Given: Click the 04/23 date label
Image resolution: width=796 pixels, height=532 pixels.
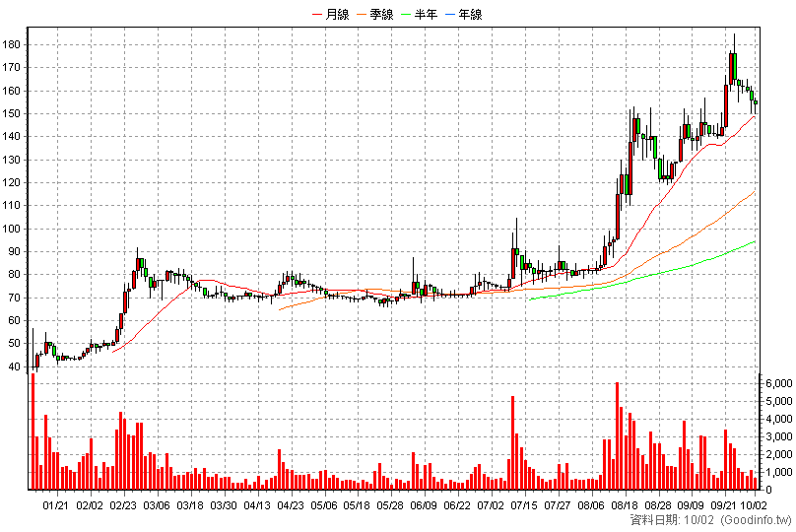Looking at the screenshot, I should click(x=291, y=505).
